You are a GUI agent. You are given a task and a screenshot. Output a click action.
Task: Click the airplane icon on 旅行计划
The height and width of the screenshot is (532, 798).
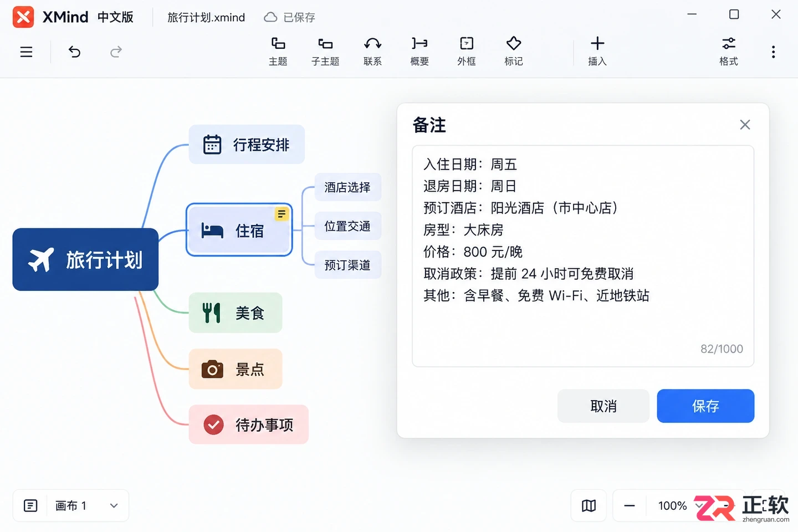pos(42,259)
